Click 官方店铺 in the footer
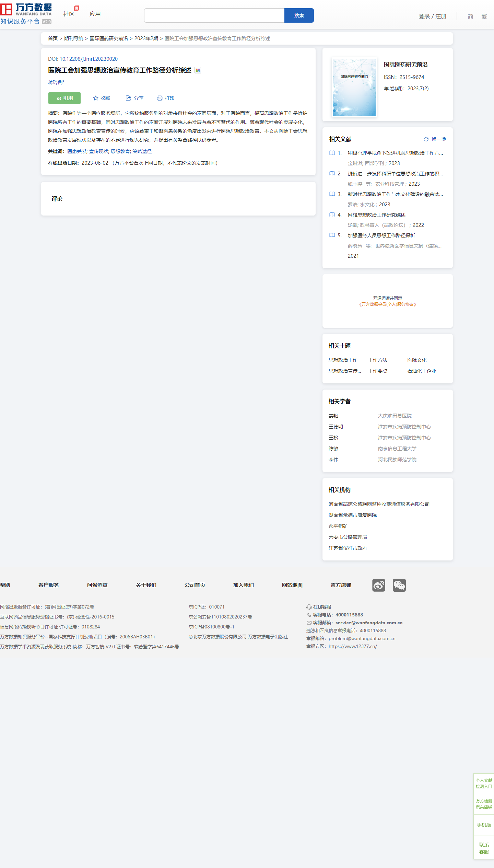The height and width of the screenshot is (868, 494). [341, 585]
